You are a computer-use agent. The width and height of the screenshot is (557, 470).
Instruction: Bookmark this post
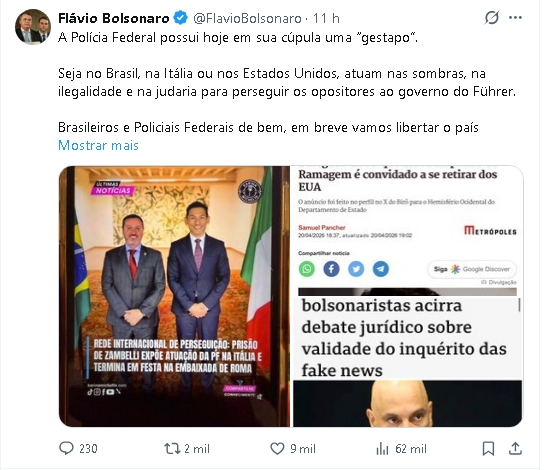[x=488, y=448]
